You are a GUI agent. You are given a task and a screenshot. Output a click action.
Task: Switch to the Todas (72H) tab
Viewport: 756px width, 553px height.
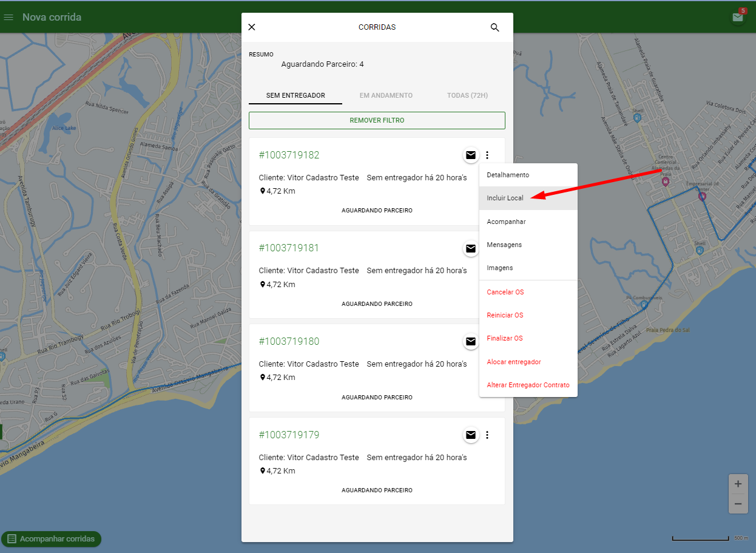(467, 96)
